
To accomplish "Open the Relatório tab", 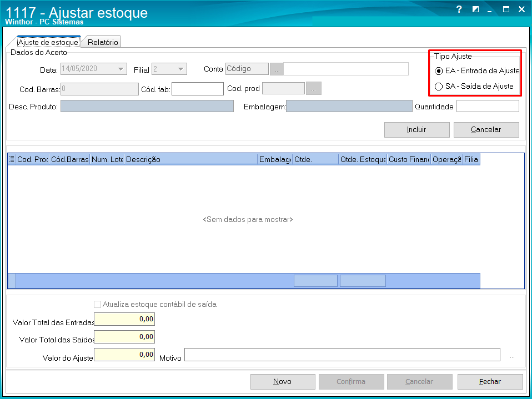I will pos(103,42).
